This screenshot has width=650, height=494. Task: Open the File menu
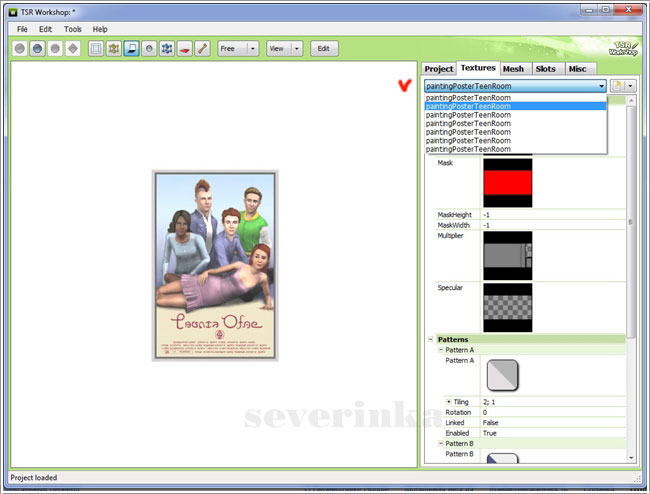(x=22, y=29)
